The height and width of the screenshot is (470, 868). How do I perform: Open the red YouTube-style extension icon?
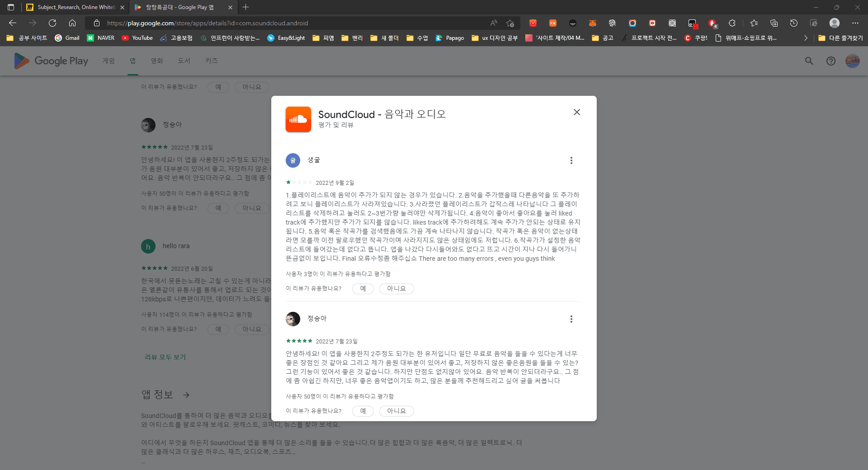(x=652, y=23)
